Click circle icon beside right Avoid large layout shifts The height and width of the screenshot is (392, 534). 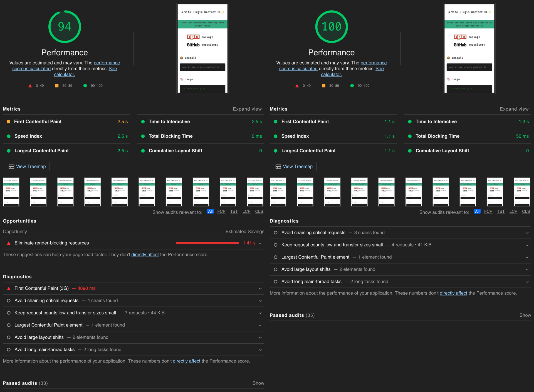pyautogui.click(x=275, y=269)
